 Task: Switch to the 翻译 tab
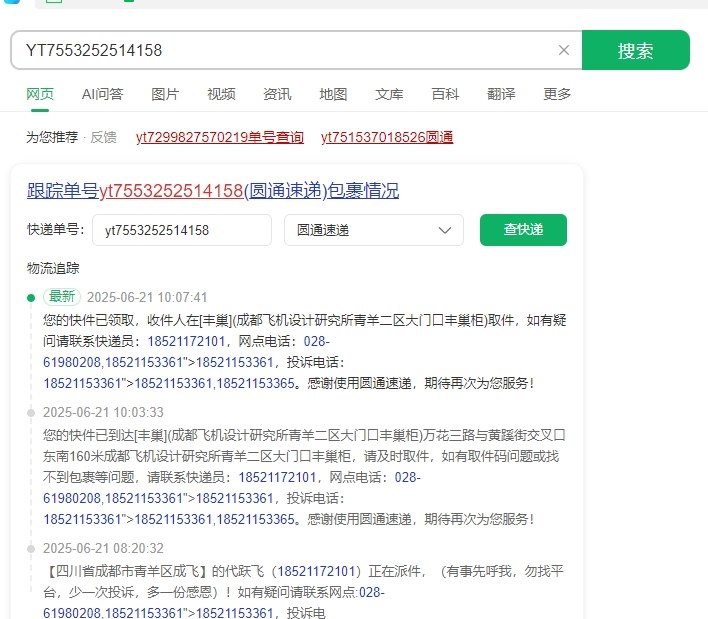(501, 94)
